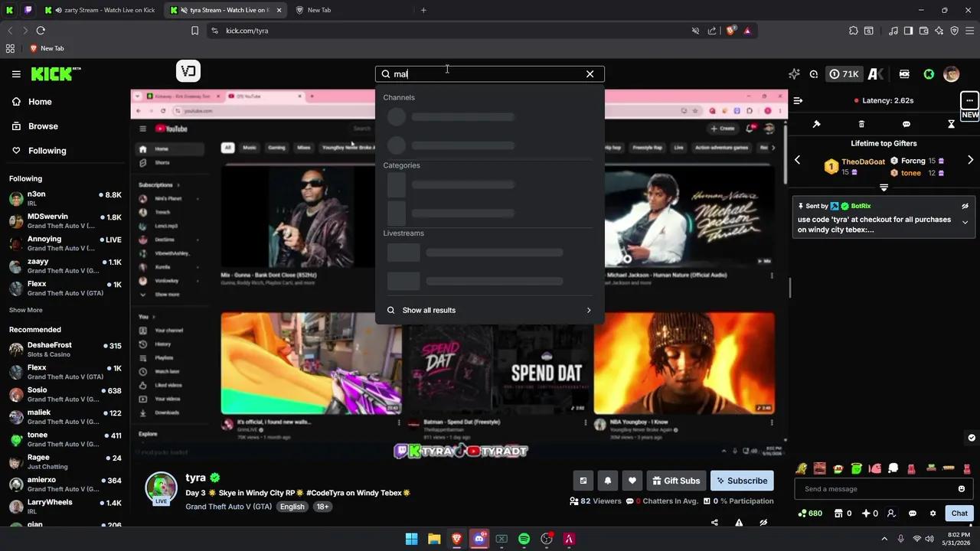Click the English language tag
Image resolution: width=980 pixels, height=551 pixels.
click(292, 507)
